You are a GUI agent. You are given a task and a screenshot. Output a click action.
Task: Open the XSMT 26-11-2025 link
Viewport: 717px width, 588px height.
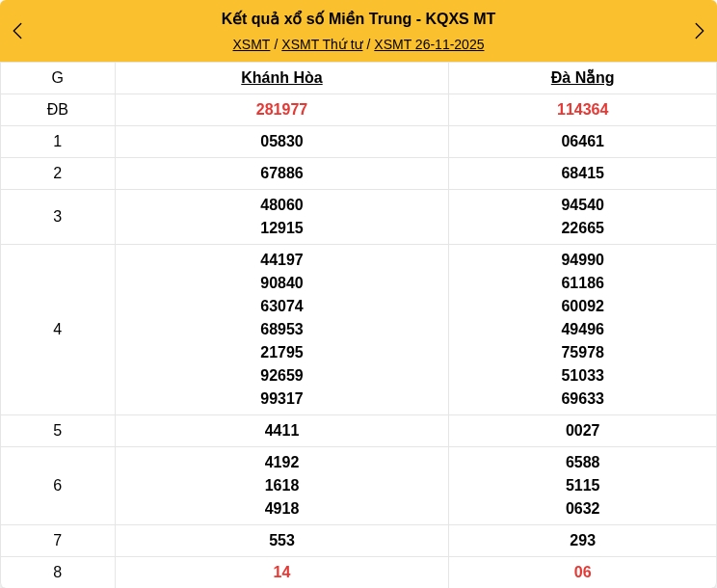[429, 44]
